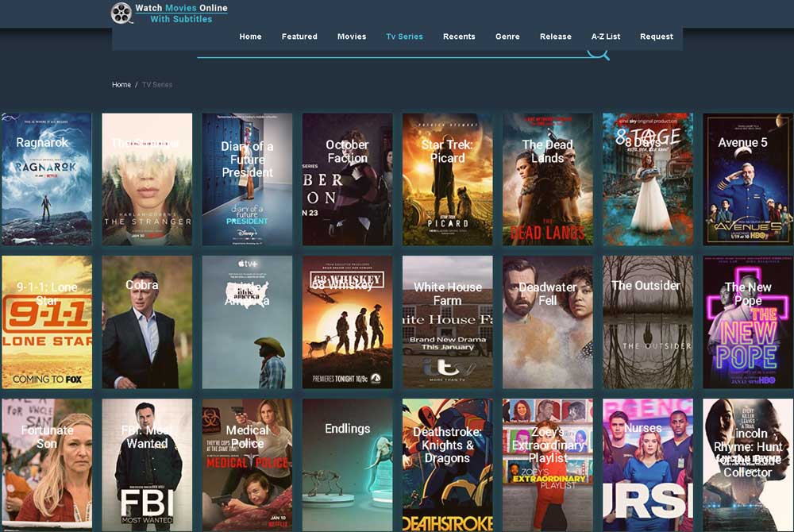The width and height of the screenshot is (794, 532).
Task: Open the Request page
Action: tap(657, 37)
